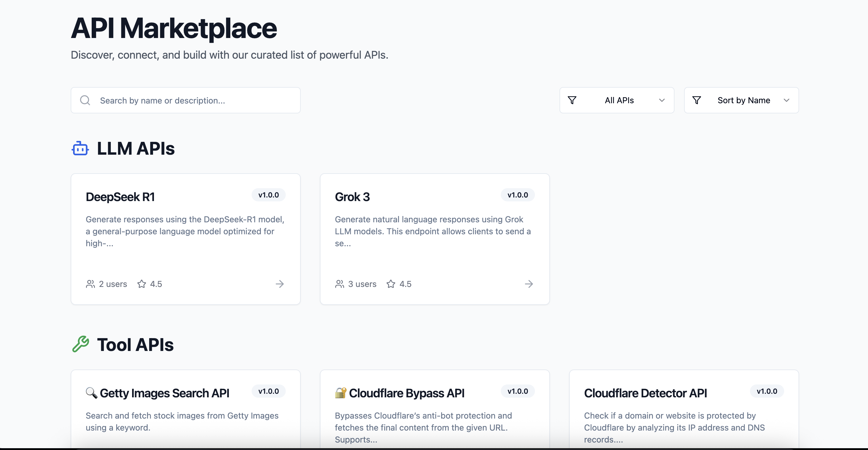Click the API Marketplace page title
Viewport: 868px width, 450px height.
click(x=174, y=28)
